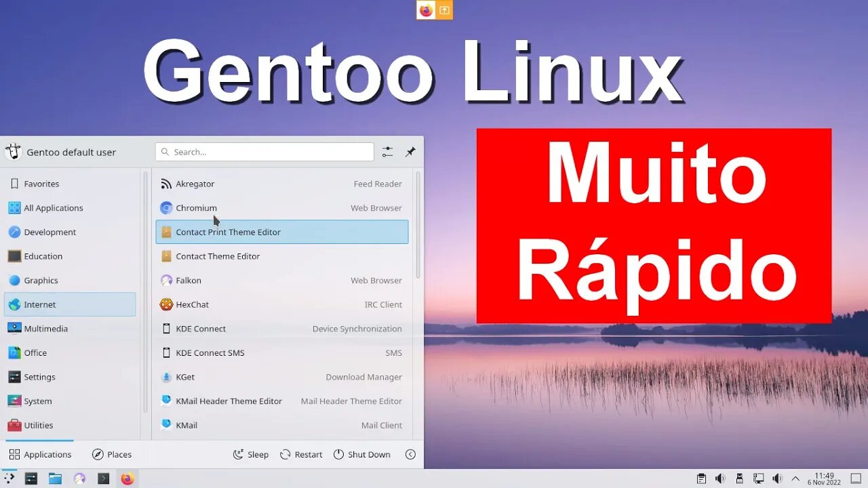Select the Education category
Image resolution: width=868 pixels, height=488 pixels.
coord(70,256)
